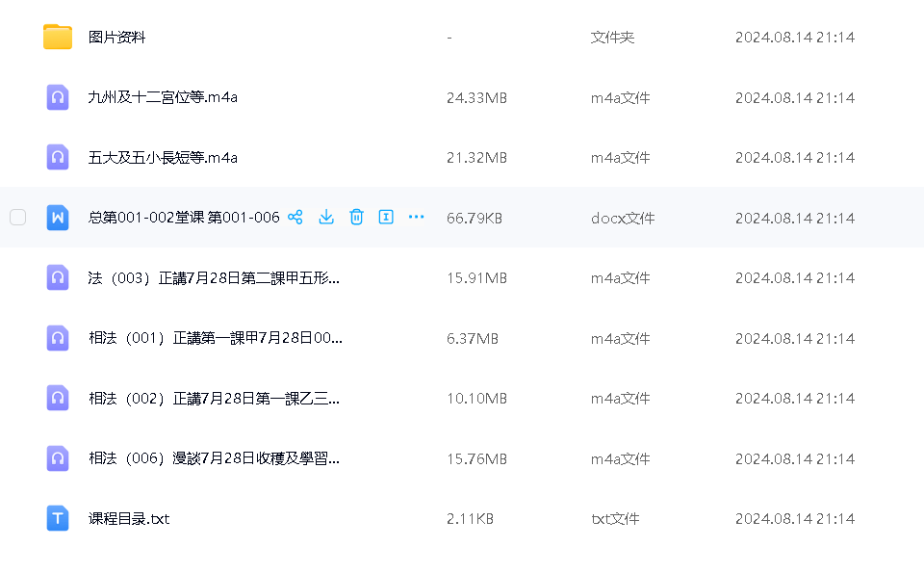924x573 pixels.
Task: Click the audio icon of 相法（001）file
Action: click(57, 337)
